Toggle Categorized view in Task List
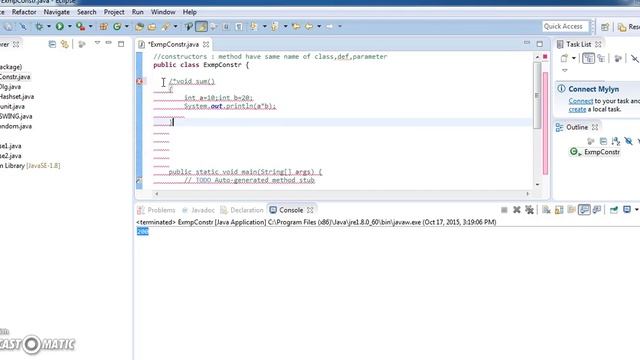640x360 pixels. pos(588,58)
